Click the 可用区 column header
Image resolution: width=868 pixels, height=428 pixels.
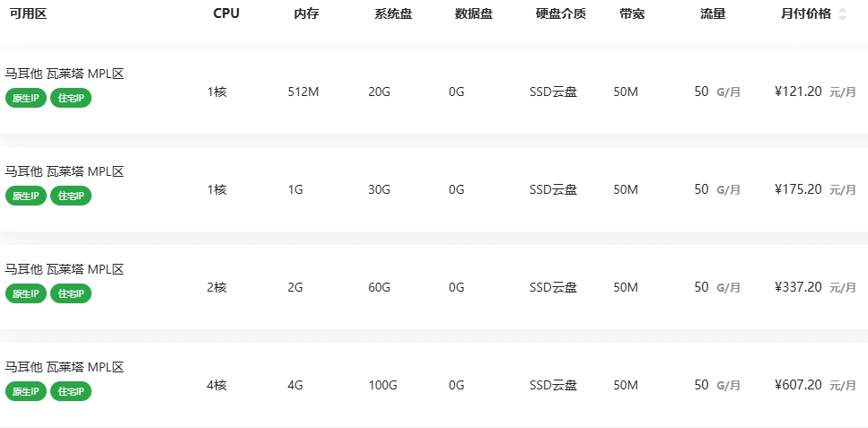click(x=28, y=13)
